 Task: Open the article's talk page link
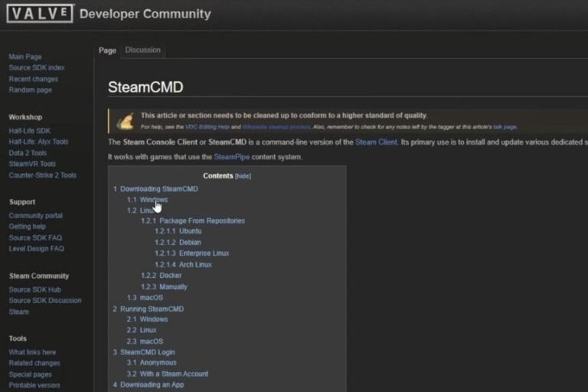tap(505, 127)
